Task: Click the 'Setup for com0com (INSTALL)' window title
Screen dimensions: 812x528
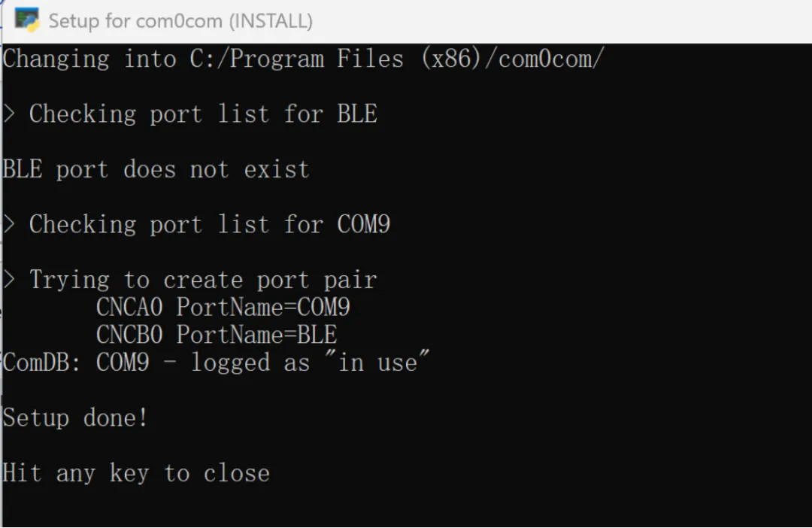Action: [180, 21]
